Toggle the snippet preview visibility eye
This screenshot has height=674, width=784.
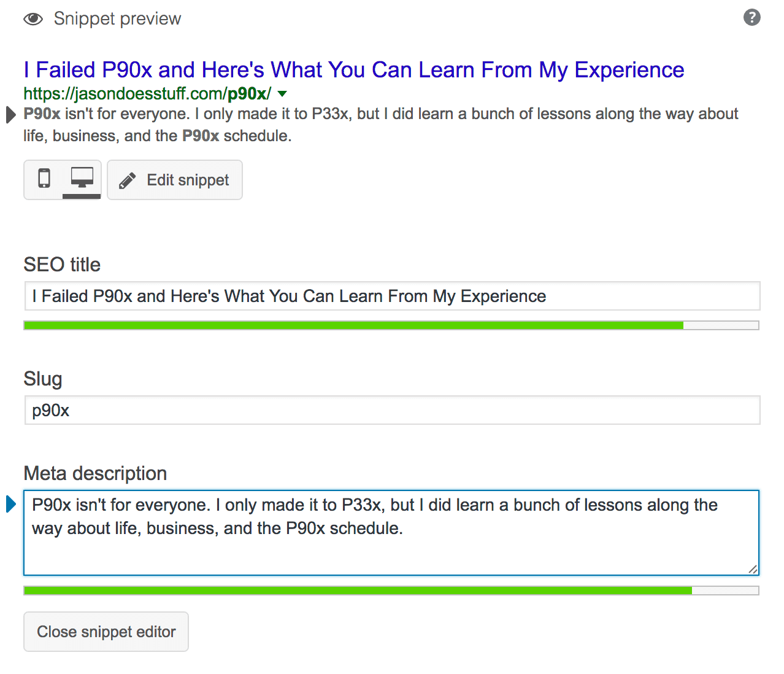[33, 18]
